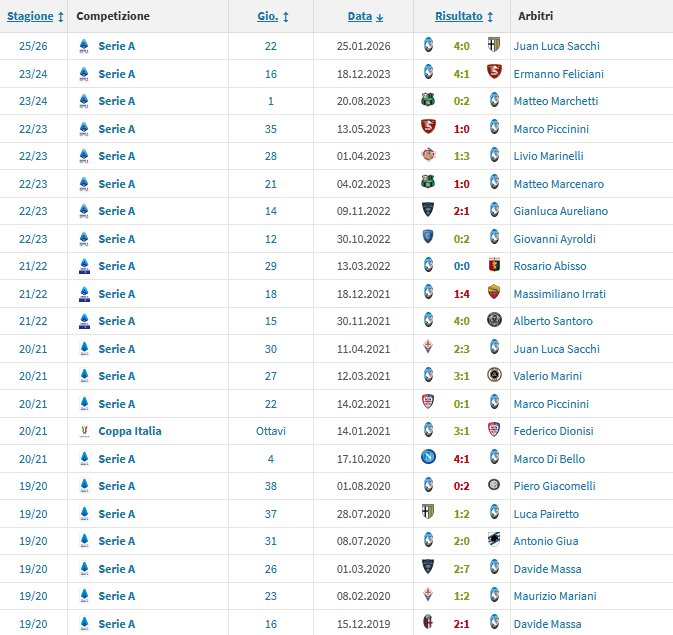Click the Coppa Italia trophy logo
This screenshot has width=673, height=635.
pyautogui.click(x=84, y=431)
